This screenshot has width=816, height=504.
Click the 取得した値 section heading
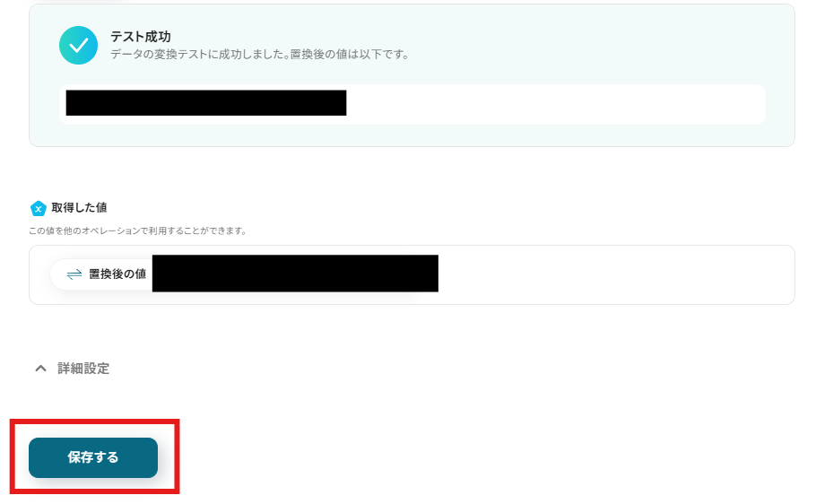click(x=79, y=208)
